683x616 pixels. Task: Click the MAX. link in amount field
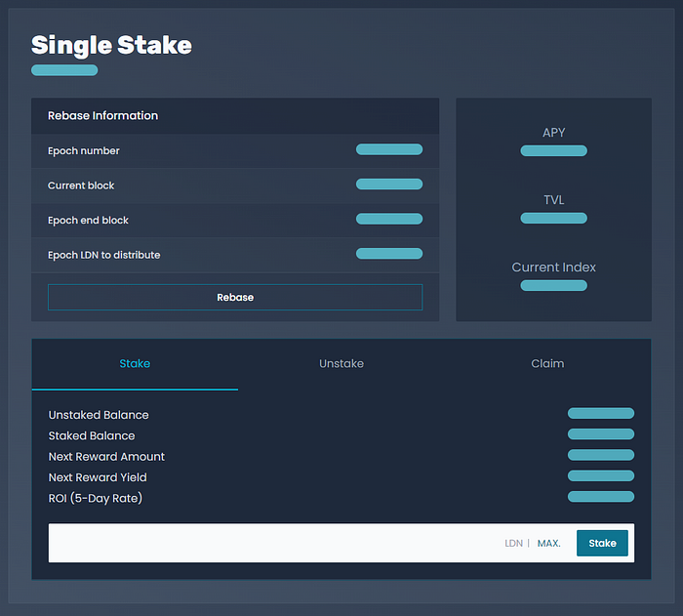click(548, 543)
